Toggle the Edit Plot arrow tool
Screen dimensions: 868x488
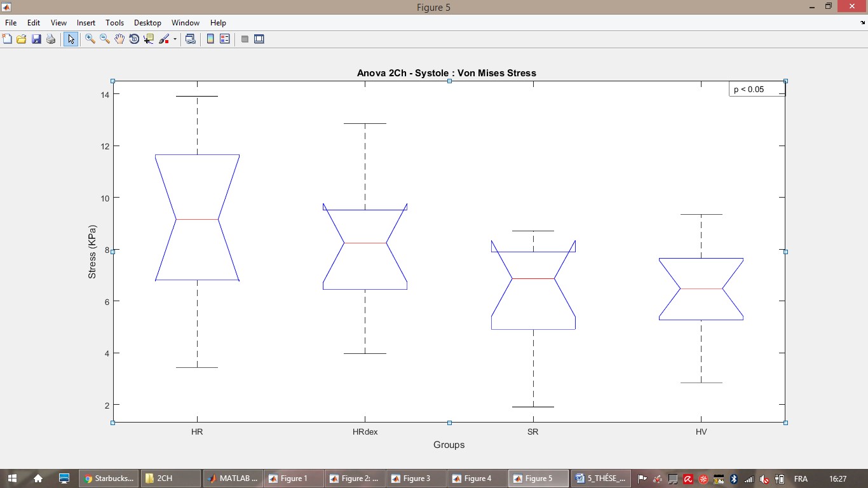(71, 39)
